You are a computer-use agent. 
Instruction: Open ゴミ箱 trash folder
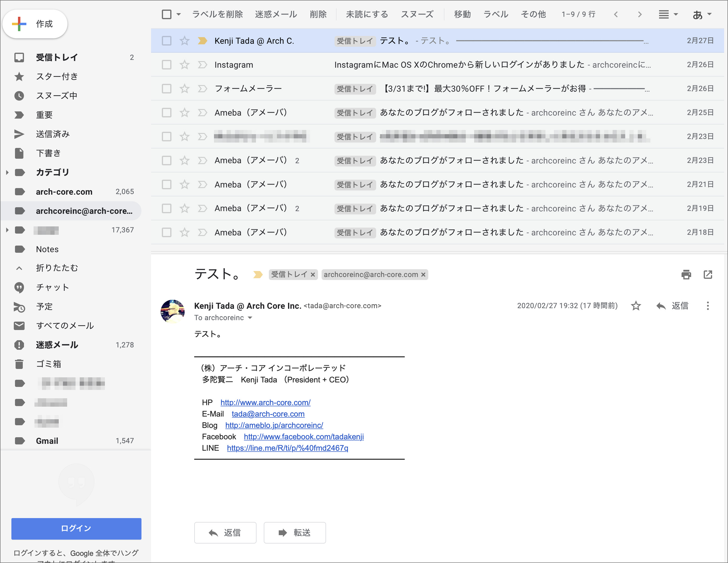(48, 364)
